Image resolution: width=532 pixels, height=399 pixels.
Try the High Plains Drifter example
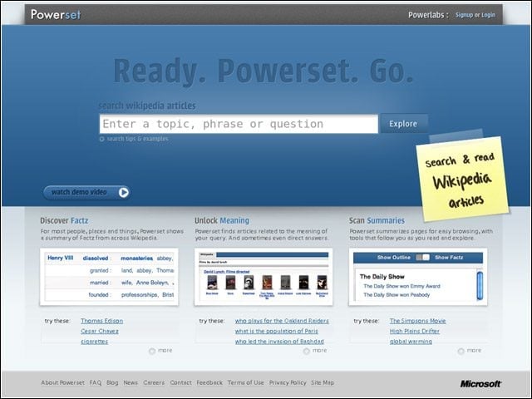click(415, 331)
